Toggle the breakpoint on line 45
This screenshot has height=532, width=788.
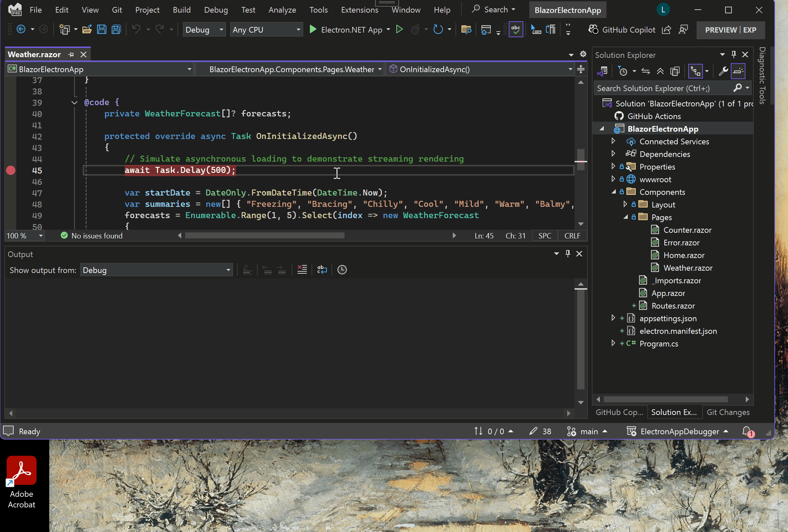[x=11, y=170]
